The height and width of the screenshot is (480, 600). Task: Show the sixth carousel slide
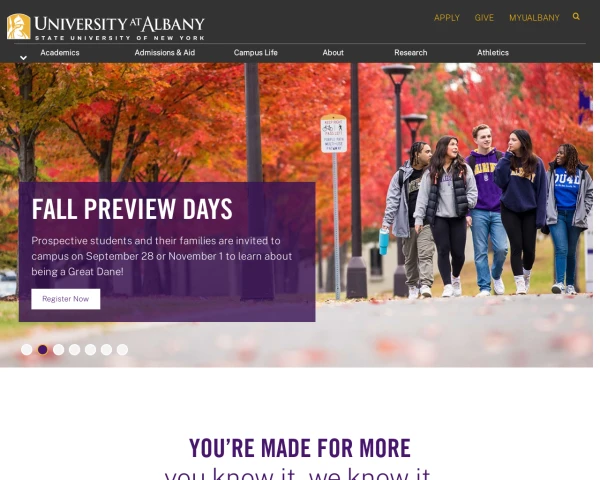click(106, 349)
